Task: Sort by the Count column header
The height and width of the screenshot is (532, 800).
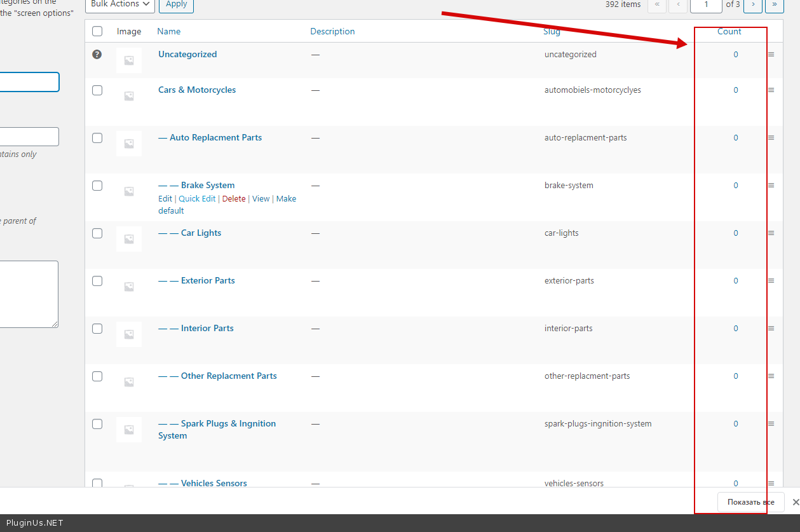Action: pos(729,31)
